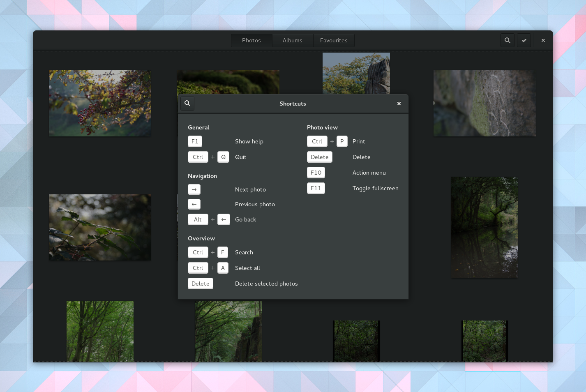This screenshot has width=586, height=392.
Task: Click Delete key in Overview section
Action: tap(201, 284)
